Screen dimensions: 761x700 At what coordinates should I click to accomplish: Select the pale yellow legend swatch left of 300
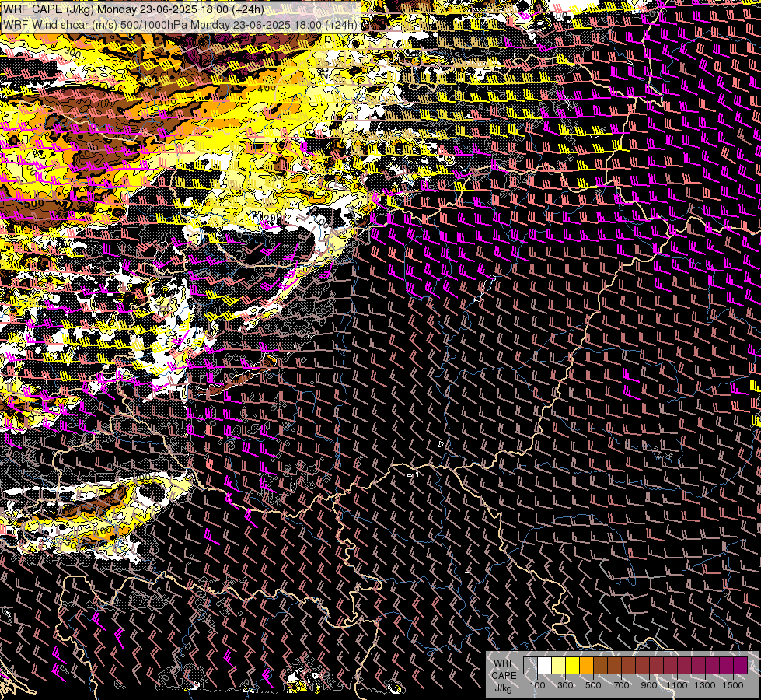pos(559,666)
